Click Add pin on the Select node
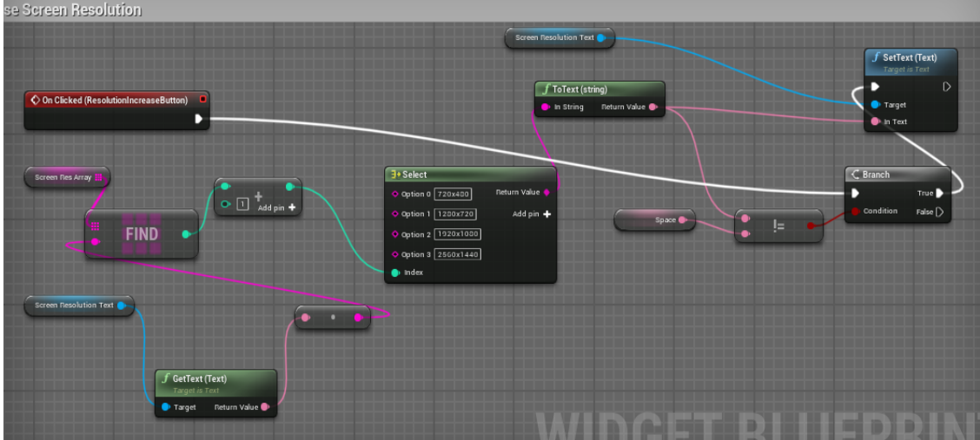This screenshot has width=980, height=440. click(532, 214)
